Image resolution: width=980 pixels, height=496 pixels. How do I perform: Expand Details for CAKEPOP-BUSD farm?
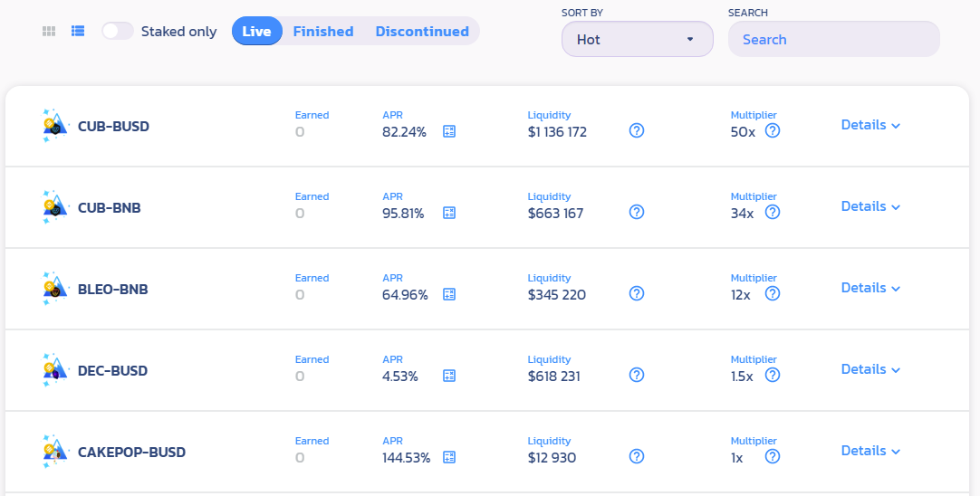[870, 451]
